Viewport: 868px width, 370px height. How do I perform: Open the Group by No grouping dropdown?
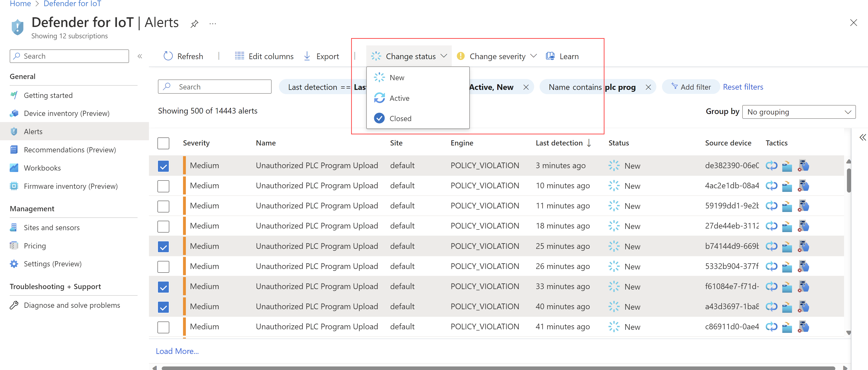(x=799, y=112)
